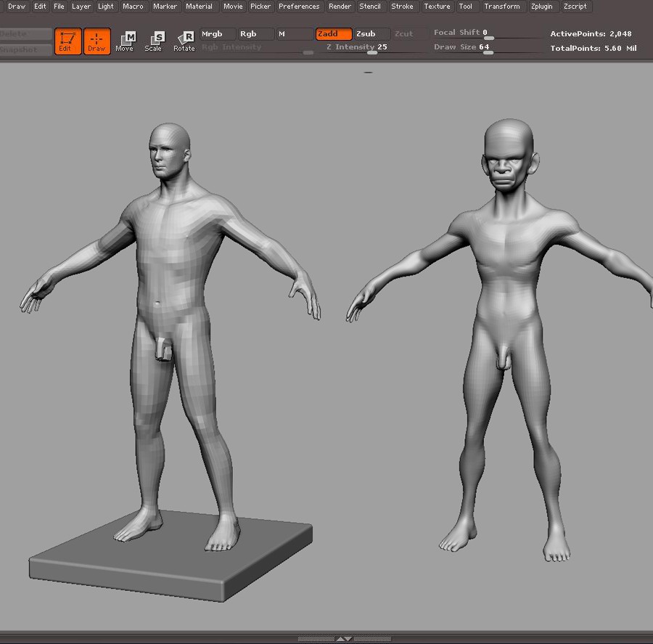Enable Zsub mode

371,34
